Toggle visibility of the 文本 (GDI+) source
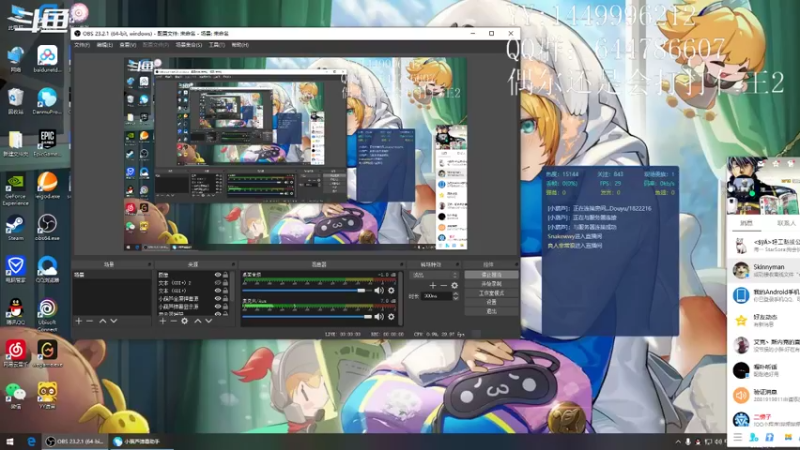 (218, 290)
